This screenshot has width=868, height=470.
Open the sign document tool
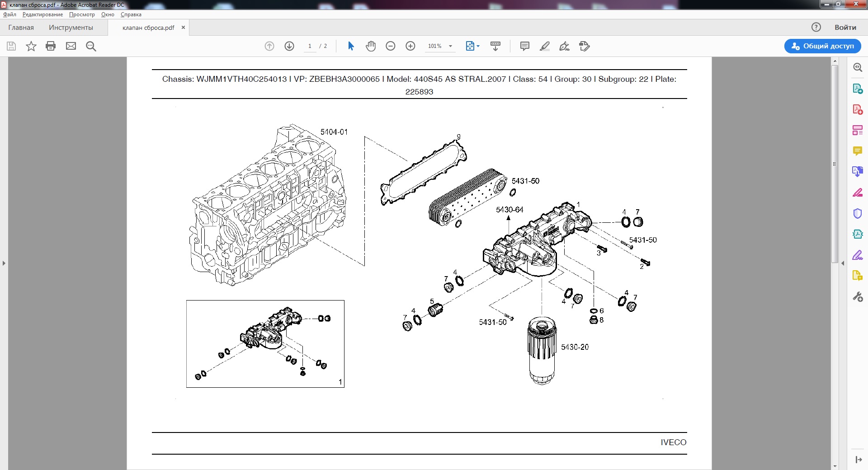click(x=565, y=46)
